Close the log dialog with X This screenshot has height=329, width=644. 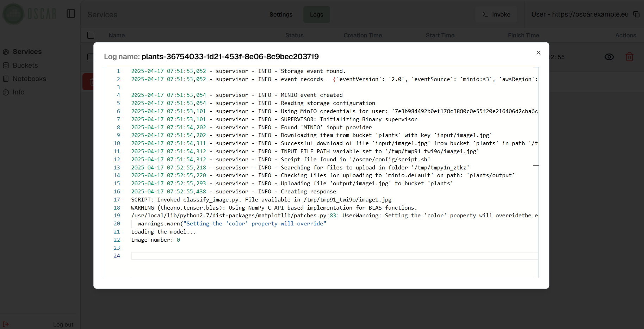tap(538, 53)
